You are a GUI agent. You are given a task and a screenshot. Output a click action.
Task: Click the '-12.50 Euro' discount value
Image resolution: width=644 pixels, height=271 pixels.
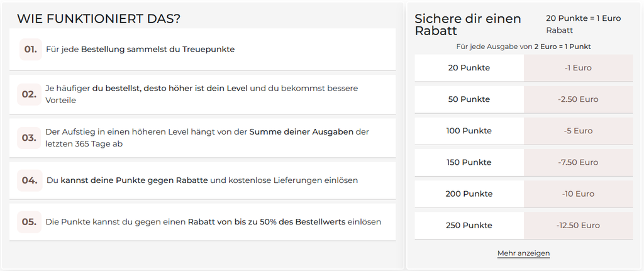point(579,226)
